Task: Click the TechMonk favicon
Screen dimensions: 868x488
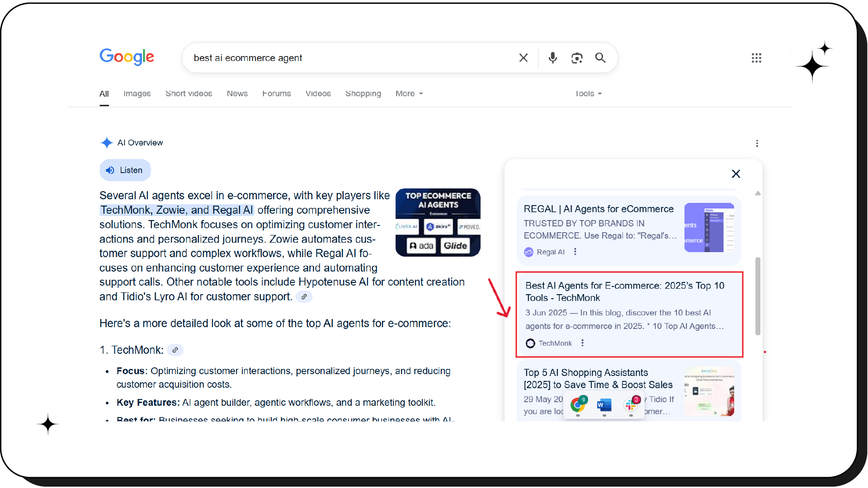Action: pyautogui.click(x=530, y=343)
